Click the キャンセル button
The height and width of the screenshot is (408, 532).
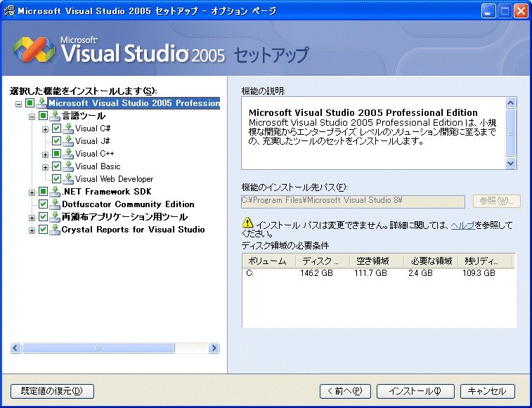click(x=488, y=391)
